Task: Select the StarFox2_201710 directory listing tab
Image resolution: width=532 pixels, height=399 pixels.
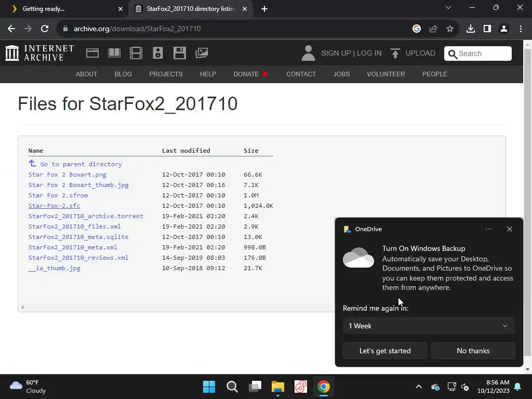Action: coord(191,9)
